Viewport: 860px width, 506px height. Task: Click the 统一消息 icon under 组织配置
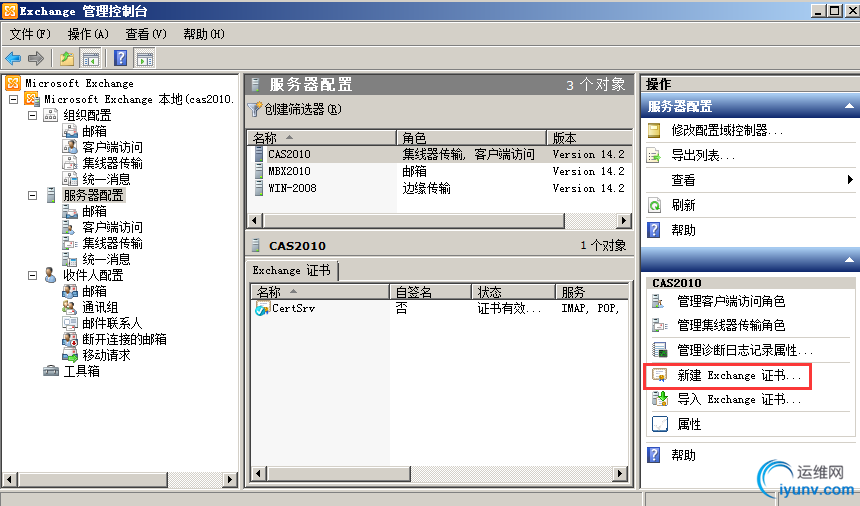click(70, 179)
